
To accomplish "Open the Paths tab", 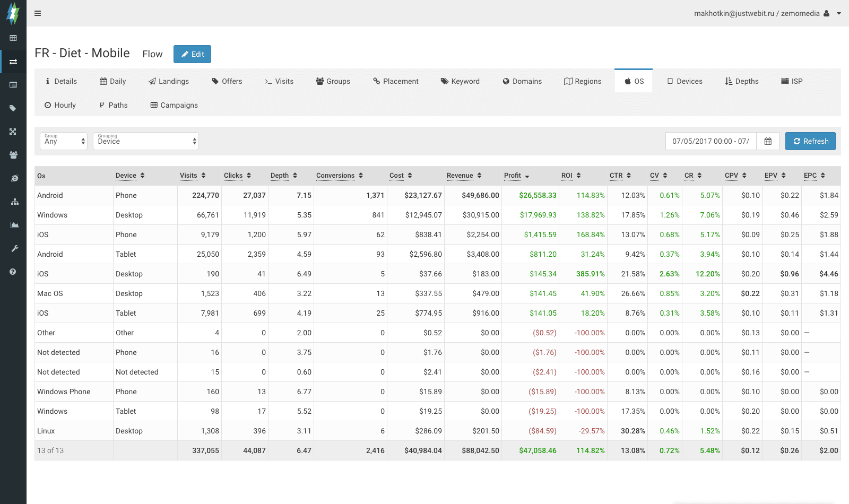I will click(113, 105).
